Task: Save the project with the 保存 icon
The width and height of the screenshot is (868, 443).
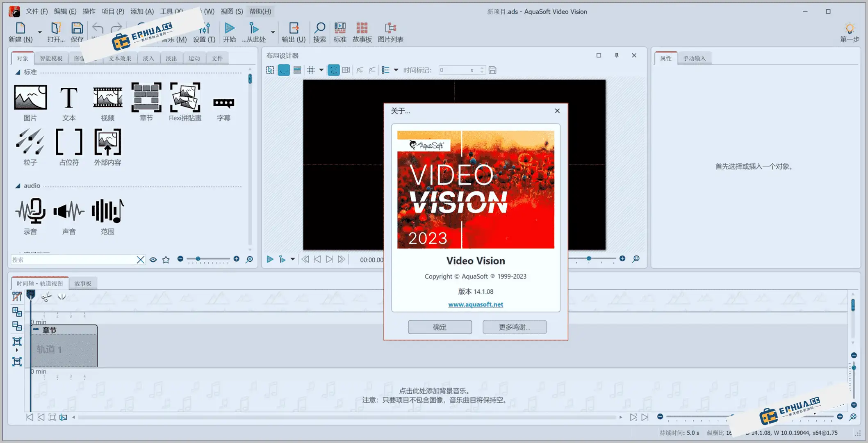Action: pyautogui.click(x=77, y=28)
